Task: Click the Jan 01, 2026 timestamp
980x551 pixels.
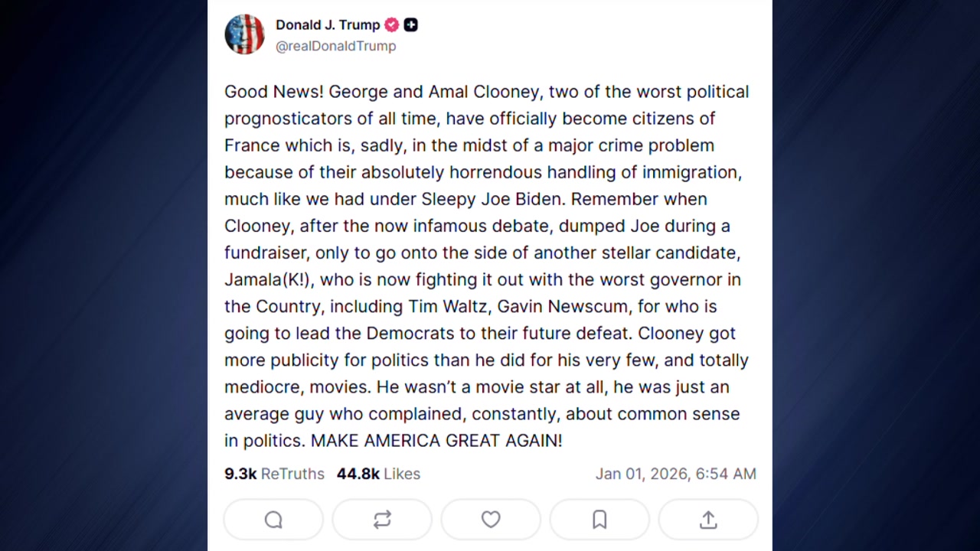Action: (675, 474)
